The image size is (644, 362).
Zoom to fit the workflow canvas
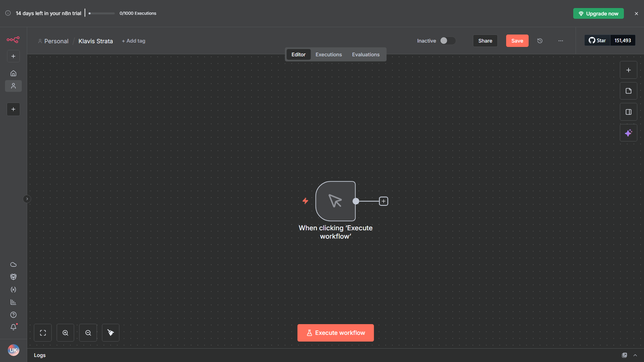coord(43,333)
